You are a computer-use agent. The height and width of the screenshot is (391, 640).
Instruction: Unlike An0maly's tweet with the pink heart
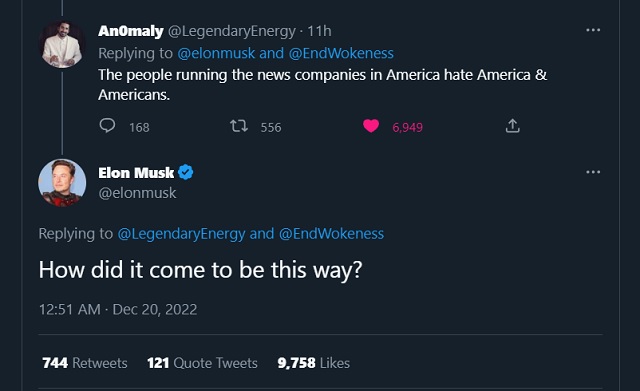click(x=371, y=126)
